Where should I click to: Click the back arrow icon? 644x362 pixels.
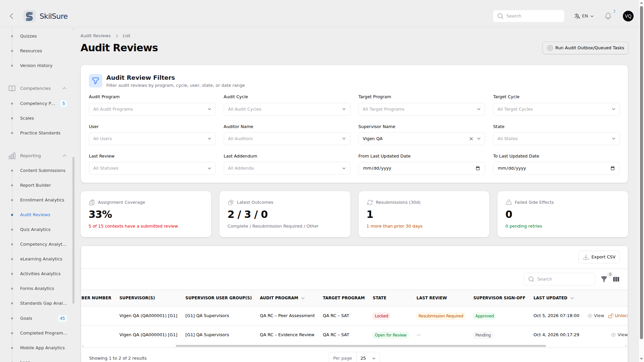pos(11,16)
